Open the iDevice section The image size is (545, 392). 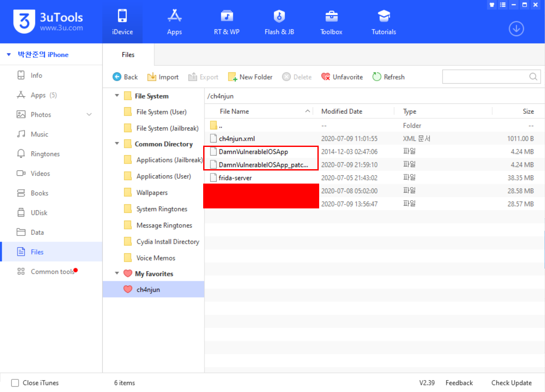tap(122, 22)
